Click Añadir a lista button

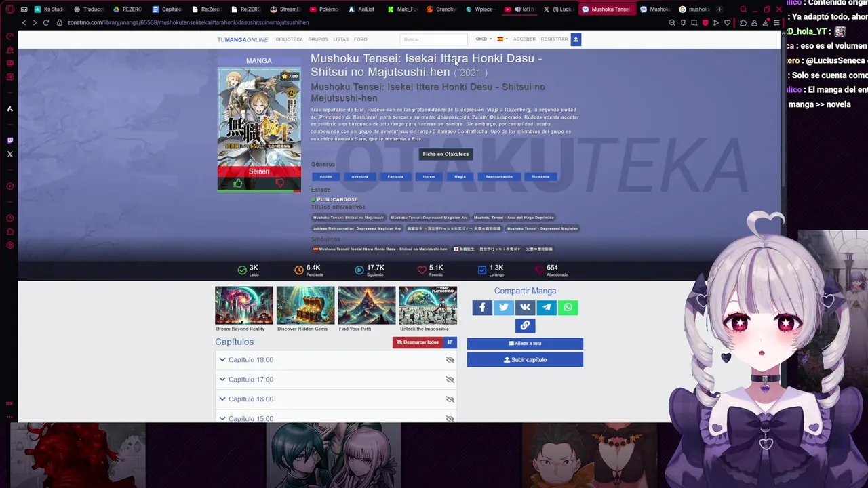[525, 344]
